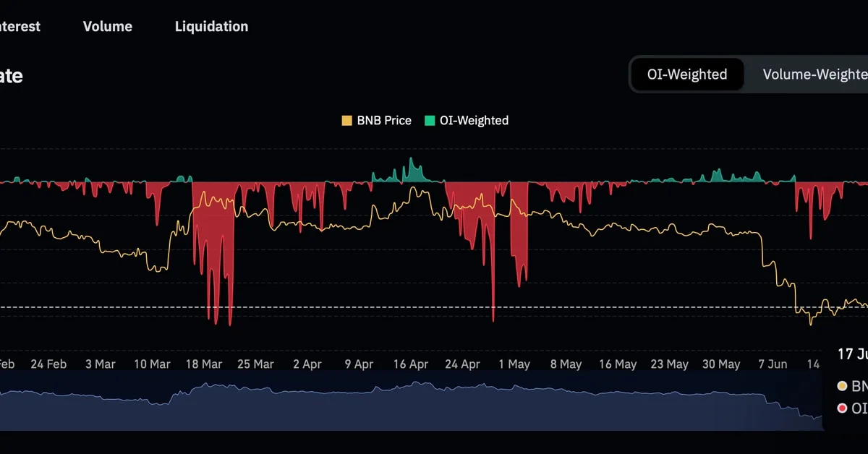Click the 2 Apr axis label
The image size is (868, 454).
[307, 364]
